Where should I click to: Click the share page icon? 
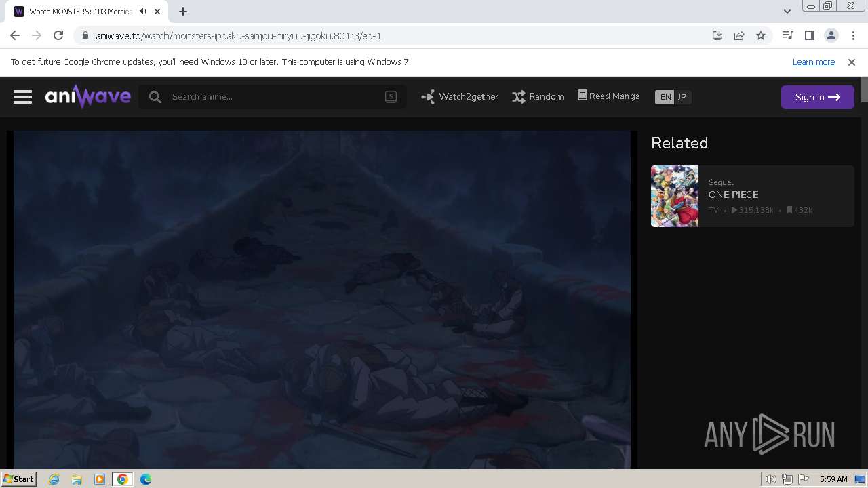click(739, 36)
